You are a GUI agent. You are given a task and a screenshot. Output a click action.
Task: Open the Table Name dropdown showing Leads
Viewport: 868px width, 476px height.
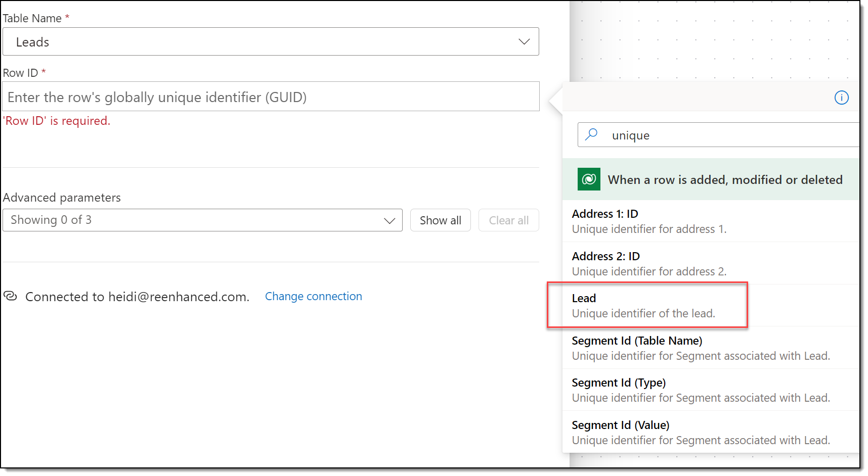click(271, 41)
